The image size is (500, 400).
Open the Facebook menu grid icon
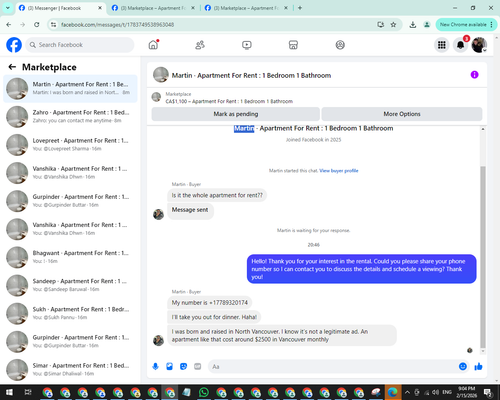(x=442, y=45)
